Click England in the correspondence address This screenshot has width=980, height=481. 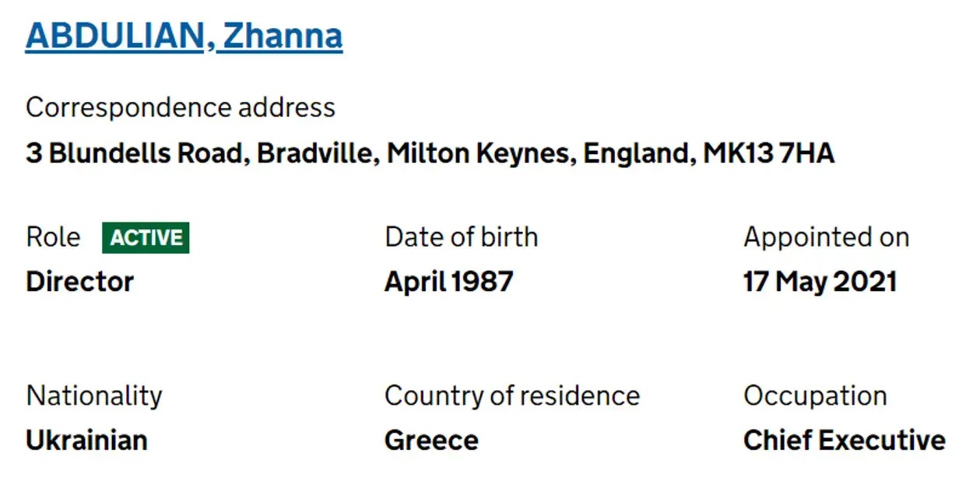(638, 153)
